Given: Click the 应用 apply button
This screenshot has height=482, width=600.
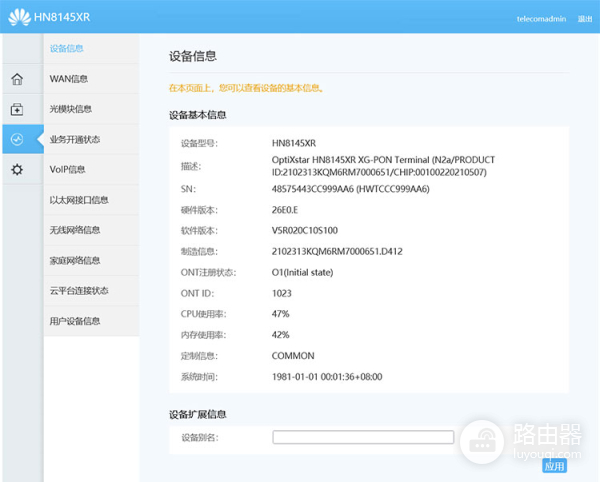Looking at the screenshot, I should 554,466.
